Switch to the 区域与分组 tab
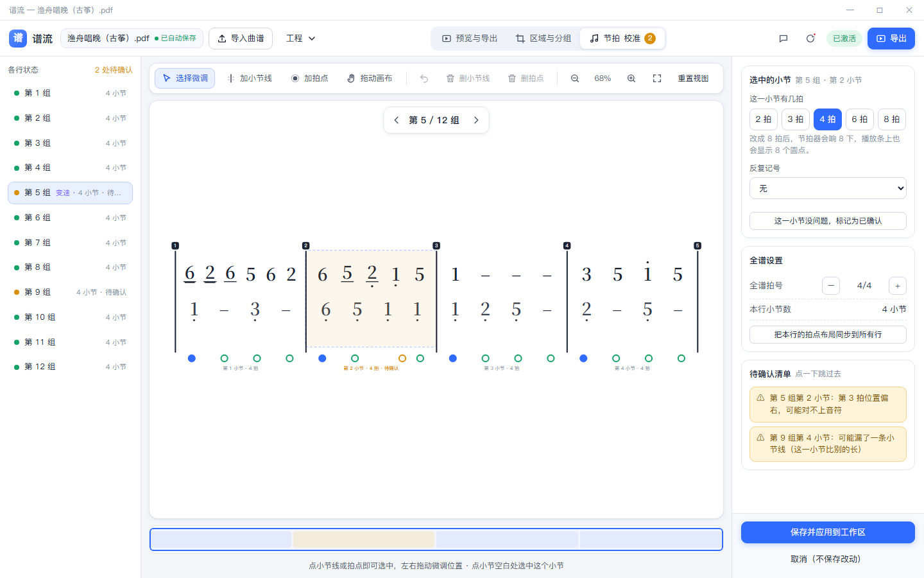Image resolution: width=924 pixels, height=578 pixels. click(543, 39)
